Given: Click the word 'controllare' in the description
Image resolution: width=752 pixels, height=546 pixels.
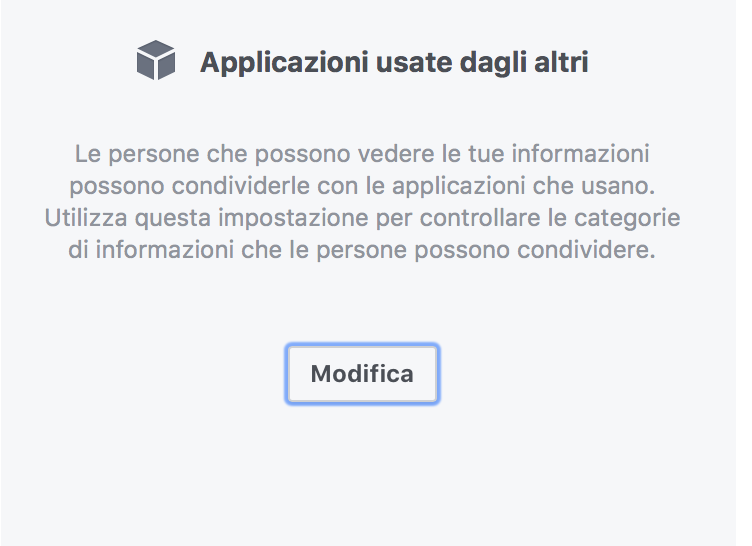Looking at the screenshot, I should (x=480, y=218).
